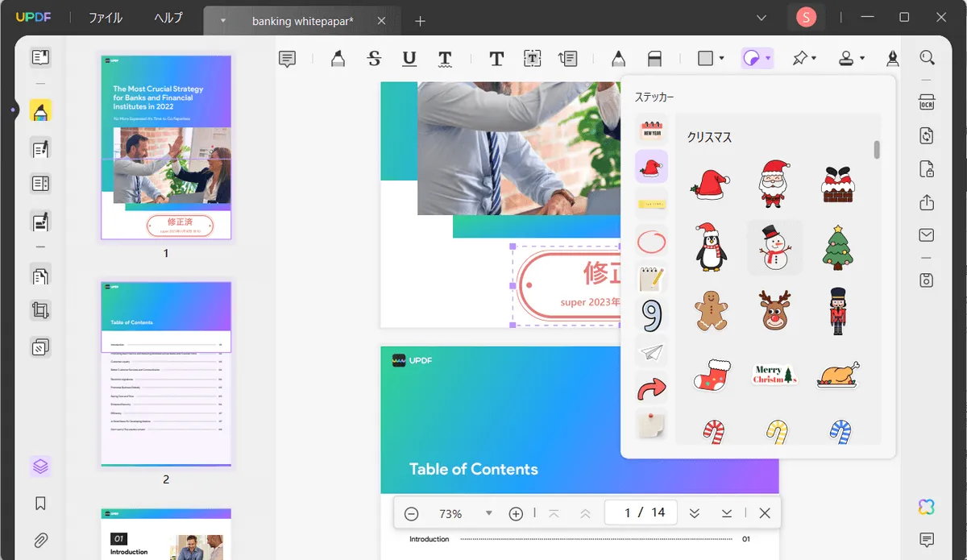Insert the Santa Claus sticker
This screenshot has height=560, width=967.
click(773, 184)
